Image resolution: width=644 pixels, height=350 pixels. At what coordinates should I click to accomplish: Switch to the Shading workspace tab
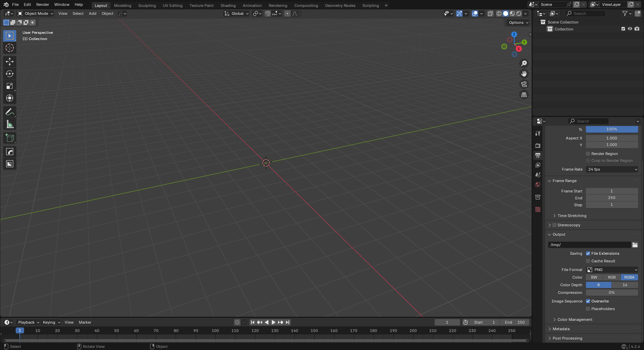(228, 6)
